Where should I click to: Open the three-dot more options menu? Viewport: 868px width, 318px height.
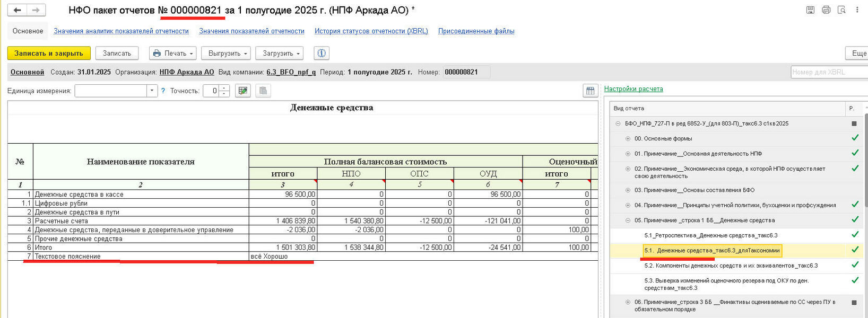point(857,10)
